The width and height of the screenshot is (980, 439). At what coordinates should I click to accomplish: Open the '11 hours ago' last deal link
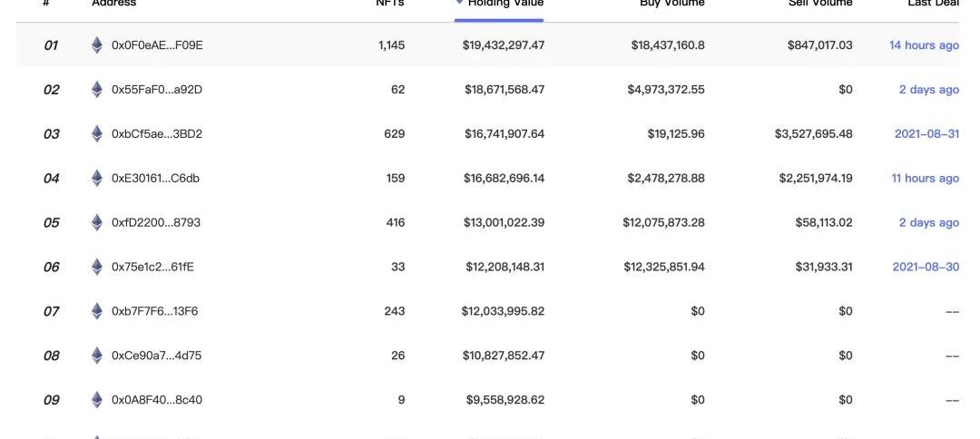click(x=925, y=179)
